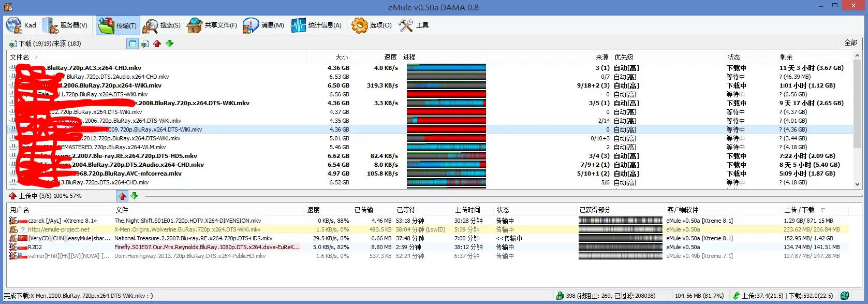Open the 服务器(V) servers view
This screenshot has height=304, width=868.
66,25
